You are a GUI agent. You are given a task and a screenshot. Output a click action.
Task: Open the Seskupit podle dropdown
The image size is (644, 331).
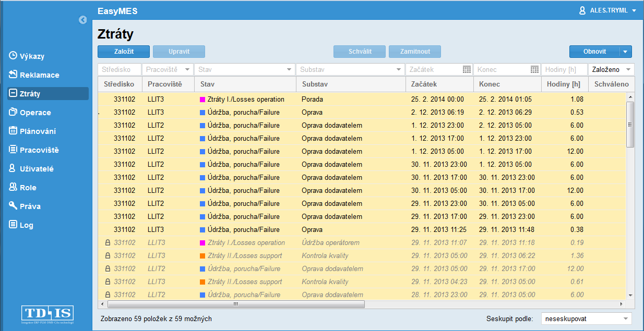coord(626,318)
